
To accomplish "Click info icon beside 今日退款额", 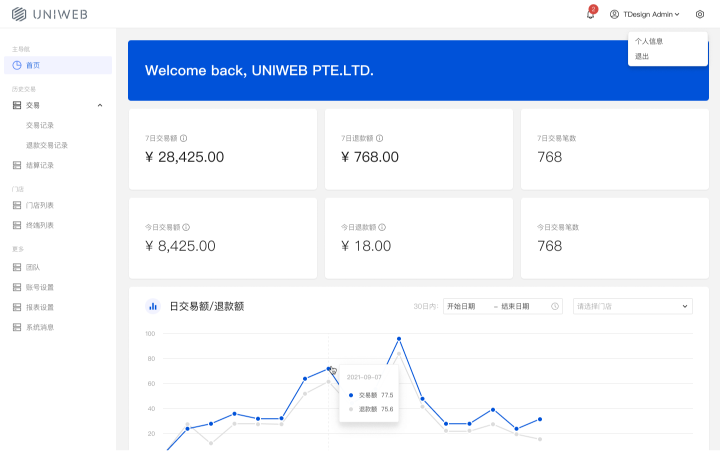I will point(382,227).
